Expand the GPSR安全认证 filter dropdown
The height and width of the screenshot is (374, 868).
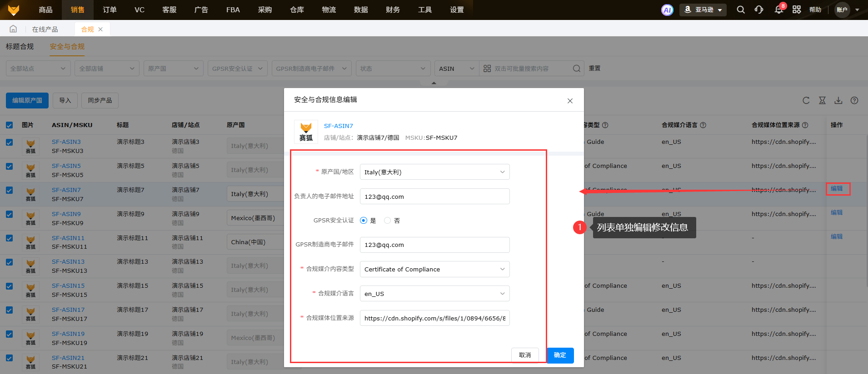[237, 69]
